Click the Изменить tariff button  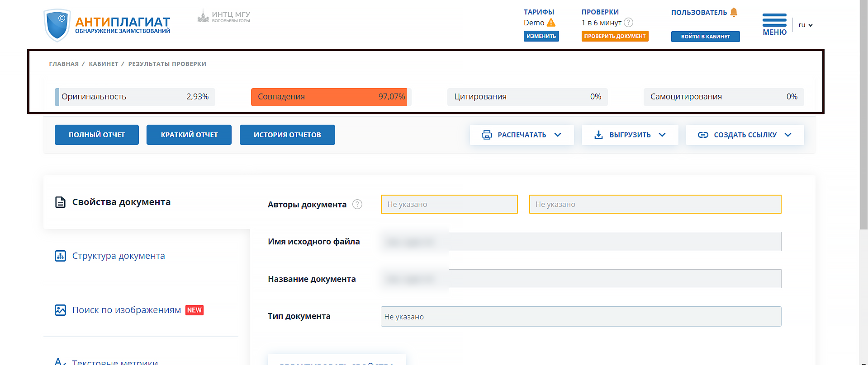(541, 36)
